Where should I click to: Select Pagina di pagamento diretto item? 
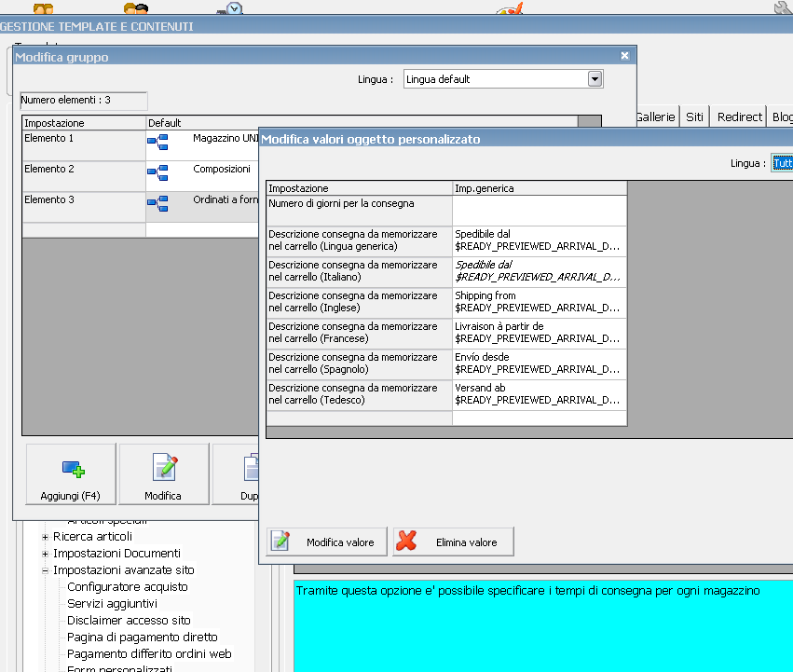[143, 637]
